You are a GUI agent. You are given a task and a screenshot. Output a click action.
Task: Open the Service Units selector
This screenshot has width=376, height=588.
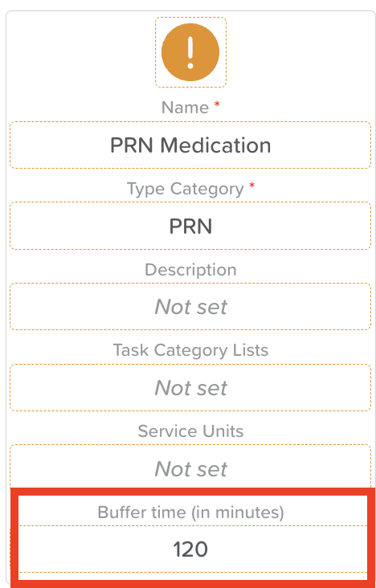[190, 468]
